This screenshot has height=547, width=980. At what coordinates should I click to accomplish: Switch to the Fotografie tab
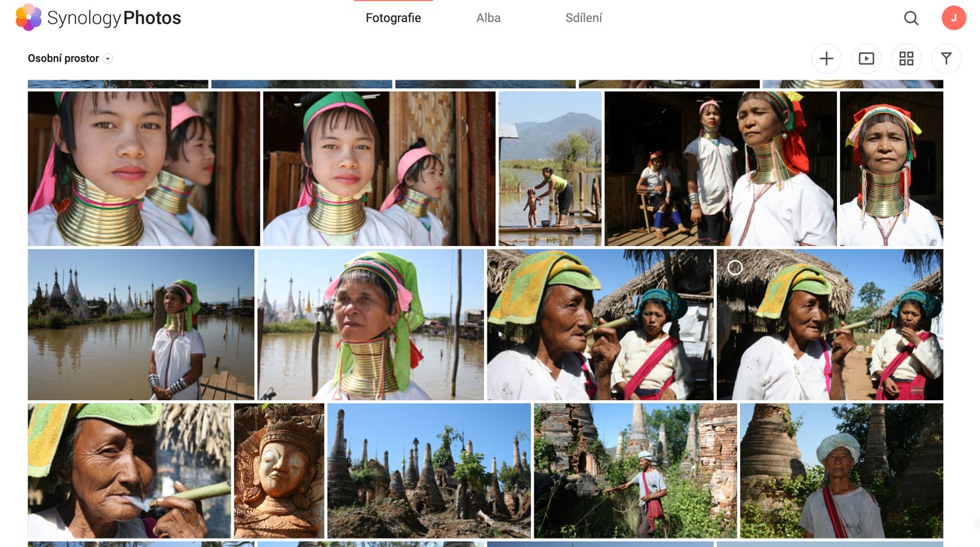click(x=393, y=18)
